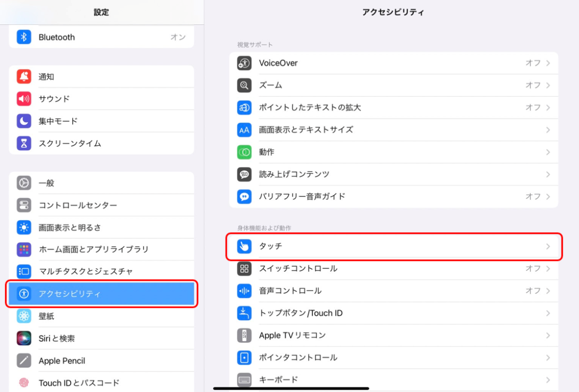
Task: Tap the Apple TVリモコン remote icon
Action: (244, 335)
